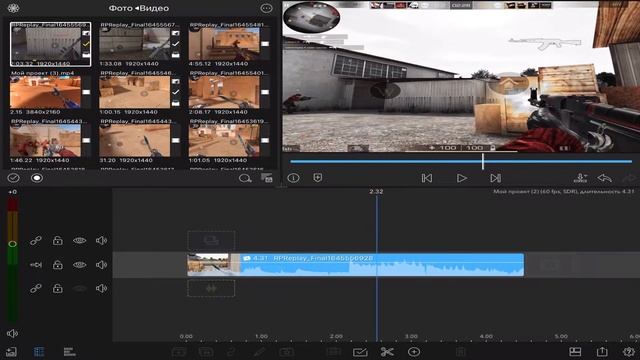Viewport: 640px width, 360px height.
Task: Mute the main video track
Action: tap(101, 265)
